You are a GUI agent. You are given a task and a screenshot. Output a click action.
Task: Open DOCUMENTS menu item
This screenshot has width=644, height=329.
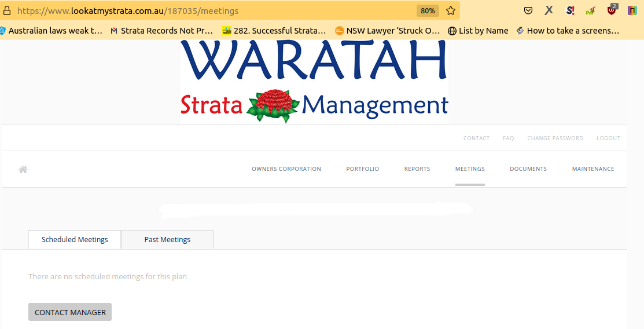(528, 169)
